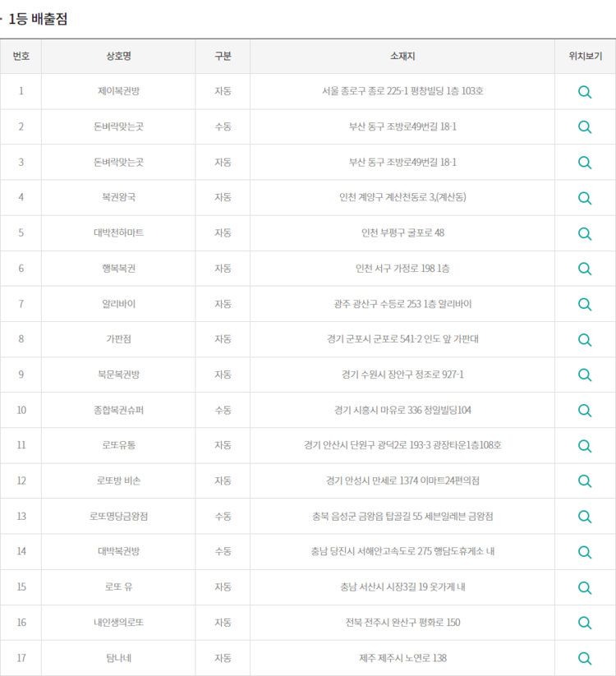Select address 경기 수원시 장안구 정조로 927-1
The height and width of the screenshot is (676, 616).
tap(402, 375)
